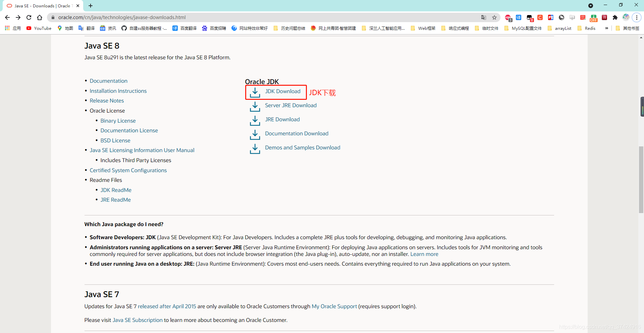Open the GitHub ss server tutorial bookmark
The width and height of the screenshot is (644, 333).
(x=144, y=28)
